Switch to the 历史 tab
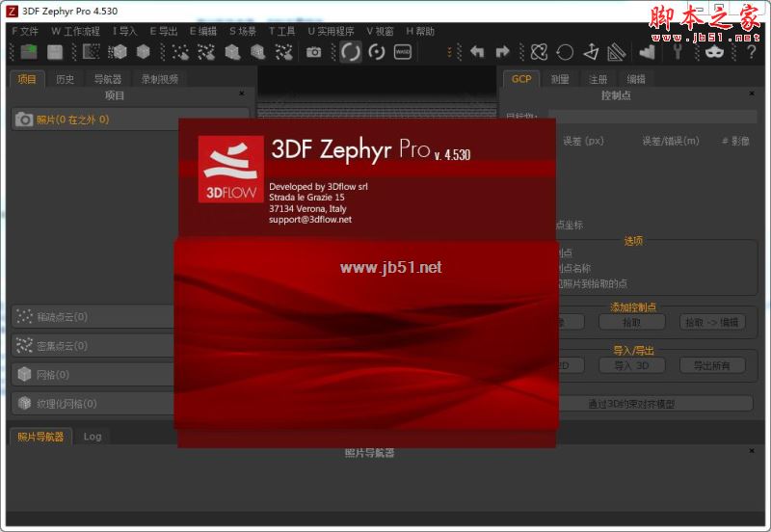Image resolution: width=771 pixels, height=532 pixels. click(65, 79)
